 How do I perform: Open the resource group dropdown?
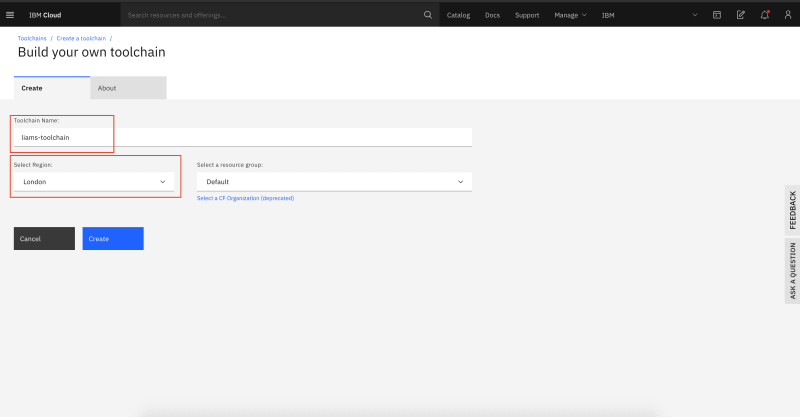[334, 182]
